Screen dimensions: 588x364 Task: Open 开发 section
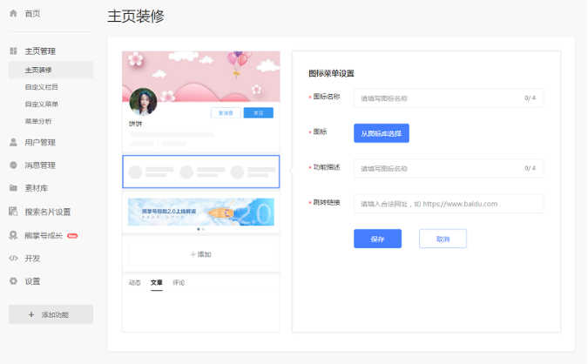click(x=32, y=259)
